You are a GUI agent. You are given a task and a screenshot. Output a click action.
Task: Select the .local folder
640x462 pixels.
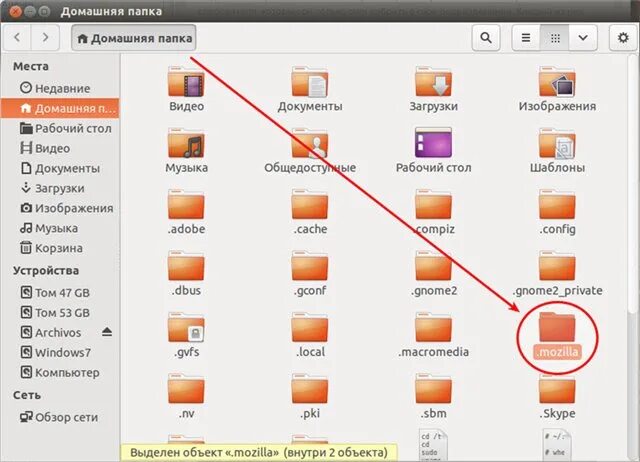tap(310, 328)
